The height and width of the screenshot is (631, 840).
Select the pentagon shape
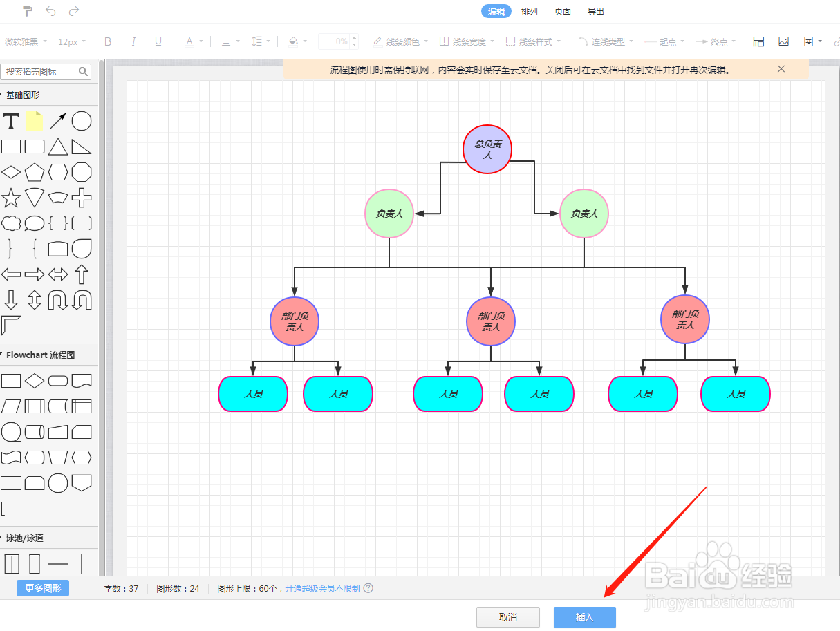[35, 172]
